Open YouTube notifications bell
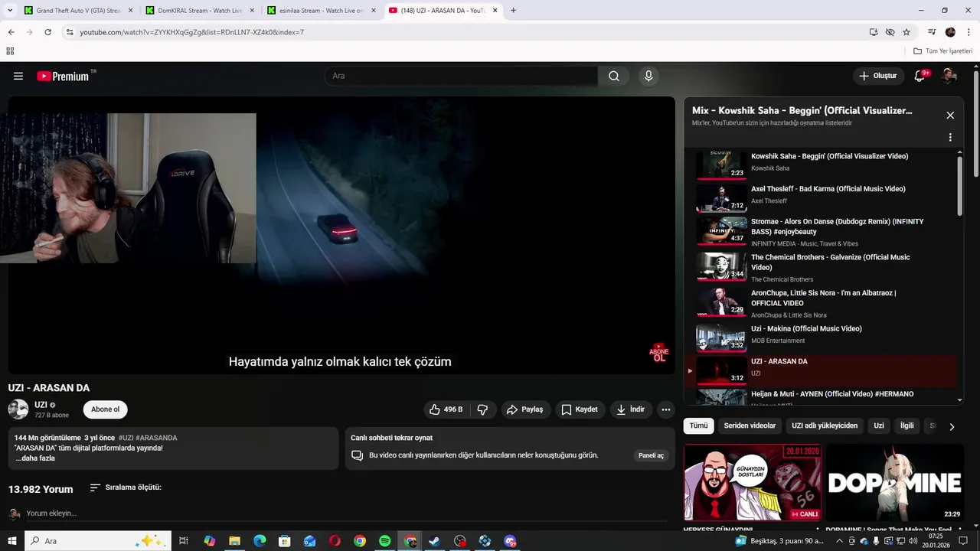Image resolution: width=980 pixels, height=551 pixels. click(x=920, y=76)
